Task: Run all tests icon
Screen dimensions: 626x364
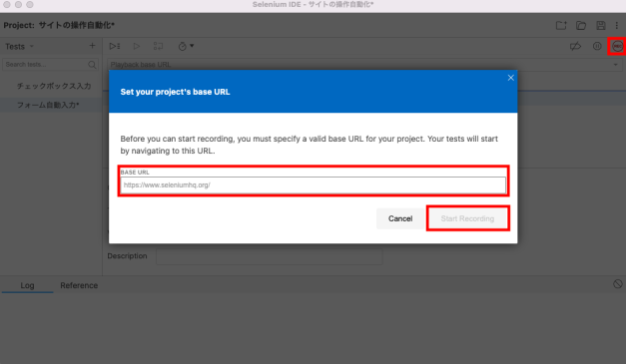Action: tap(115, 46)
